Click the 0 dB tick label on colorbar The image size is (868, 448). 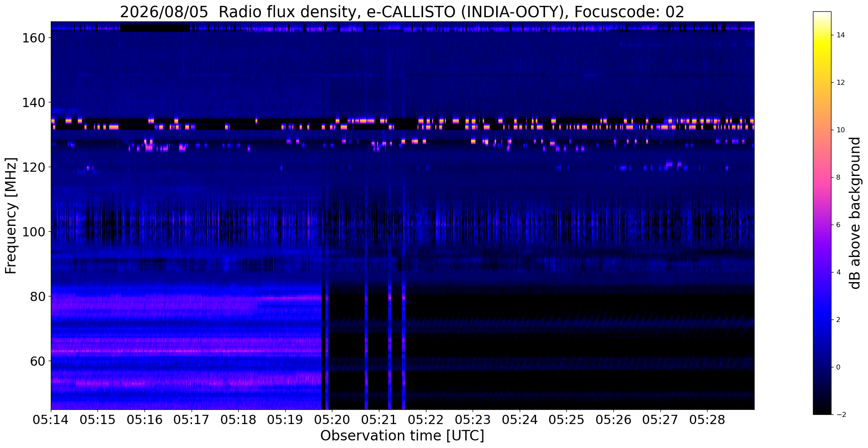pos(838,367)
